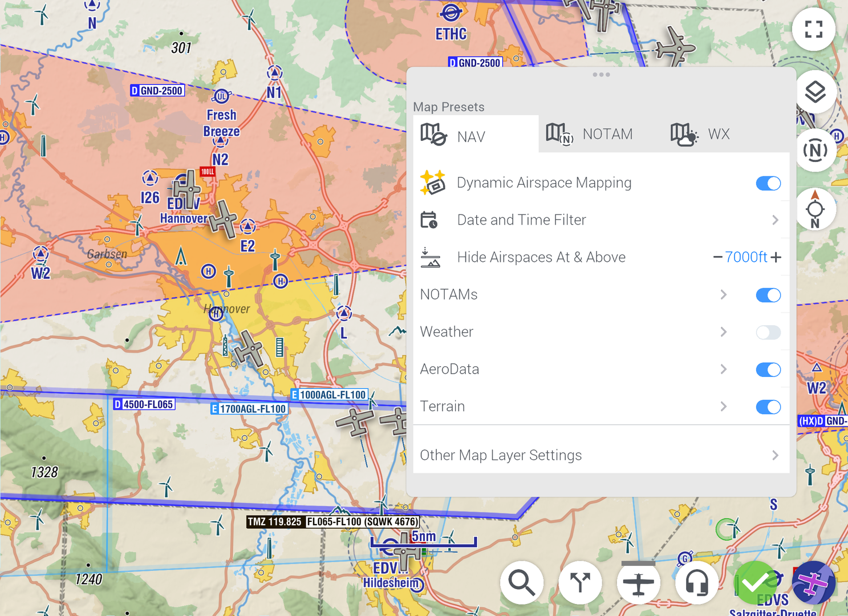Image resolution: width=848 pixels, height=616 pixels.
Task: Expand AeroData settings chevron
Action: coord(724,369)
